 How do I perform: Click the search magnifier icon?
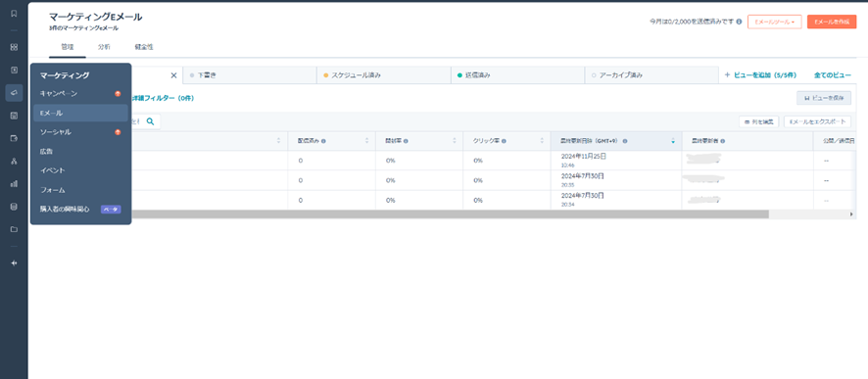[x=150, y=121]
